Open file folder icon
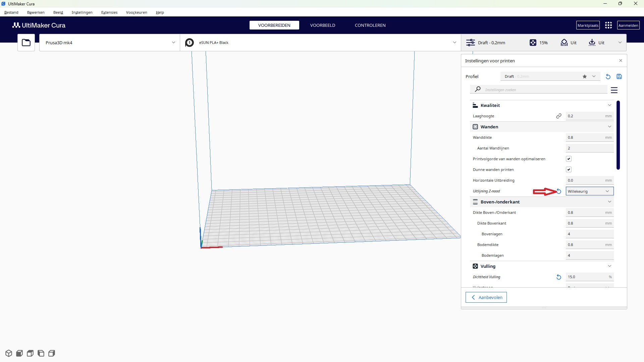Image resolution: width=644 pixels, height=362 pixels. click(26, 43)
